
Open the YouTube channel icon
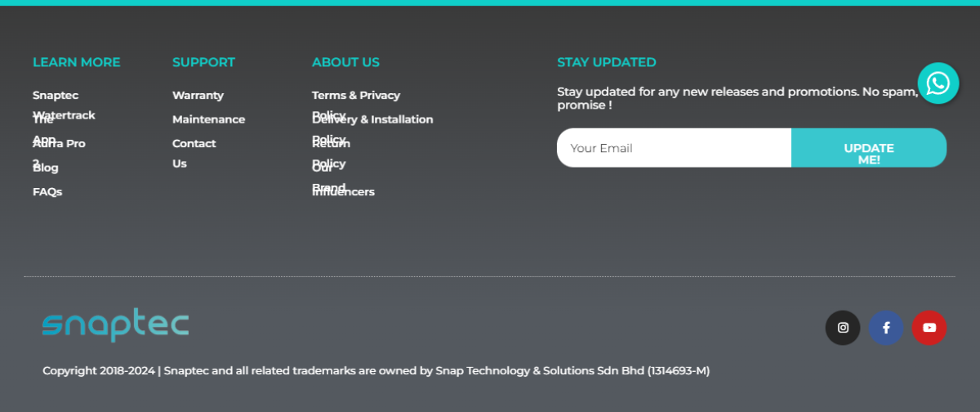(x=929, y=328)
